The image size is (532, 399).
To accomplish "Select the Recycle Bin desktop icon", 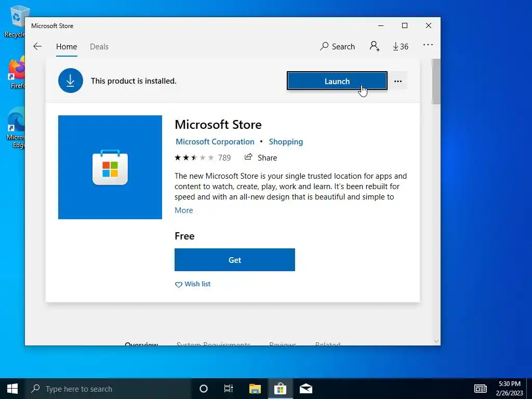I will (15, 21).
